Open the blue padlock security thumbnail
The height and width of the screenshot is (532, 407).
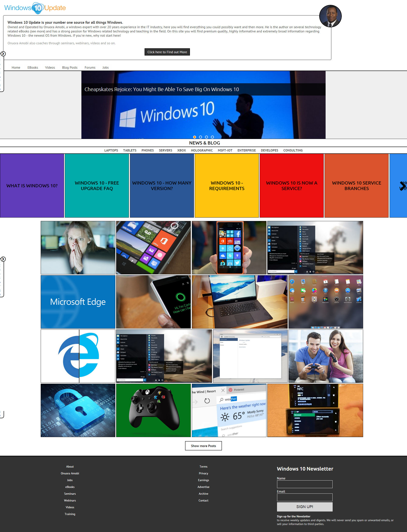[x=78, y=410]
